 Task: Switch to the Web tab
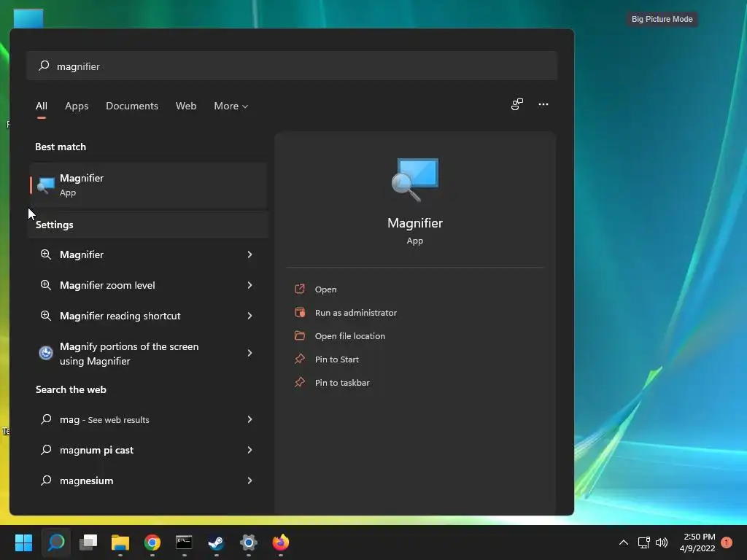pos(186,106)
